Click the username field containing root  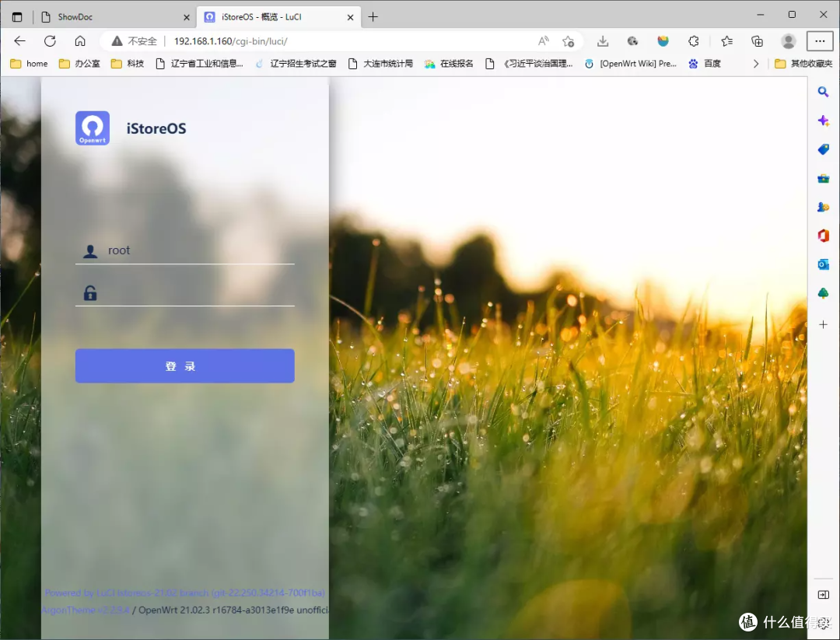point(185,250)
